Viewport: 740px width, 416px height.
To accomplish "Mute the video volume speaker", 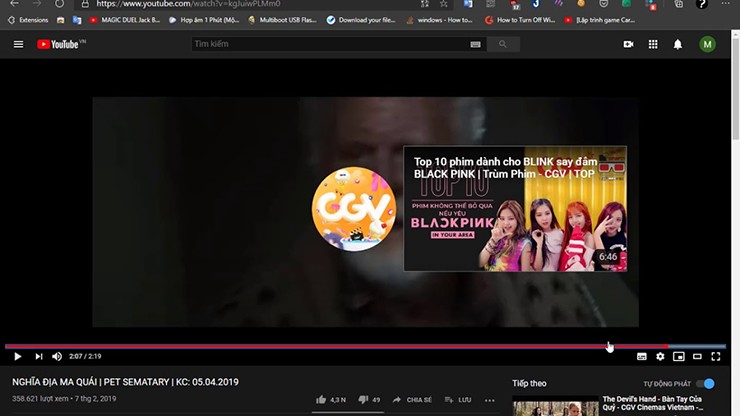I will (57, 357).
